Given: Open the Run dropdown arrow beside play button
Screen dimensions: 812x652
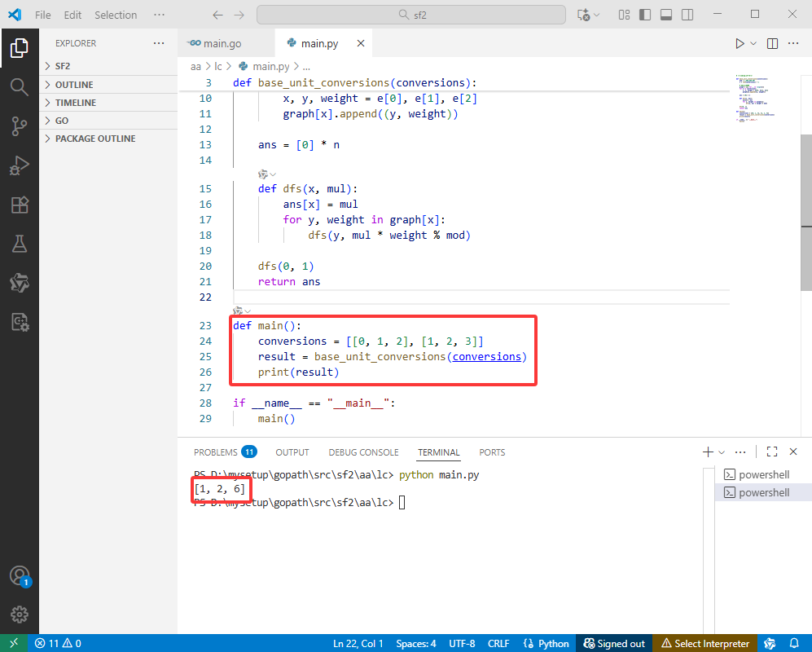Looking at the screenshot, I should pyautogui.click(x=753, y=43).
